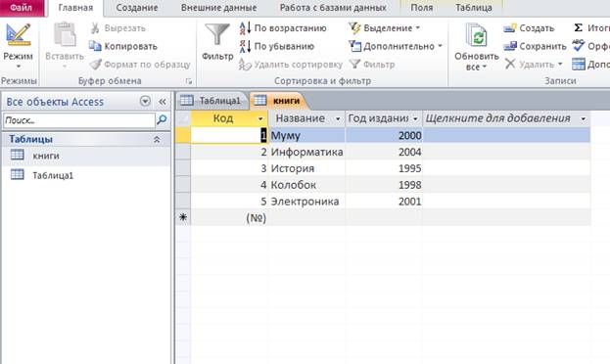Click the Щелкните для добавления column header
This screenshot has width=610, height=364.
pyautogui.click(x=506, y=118)
